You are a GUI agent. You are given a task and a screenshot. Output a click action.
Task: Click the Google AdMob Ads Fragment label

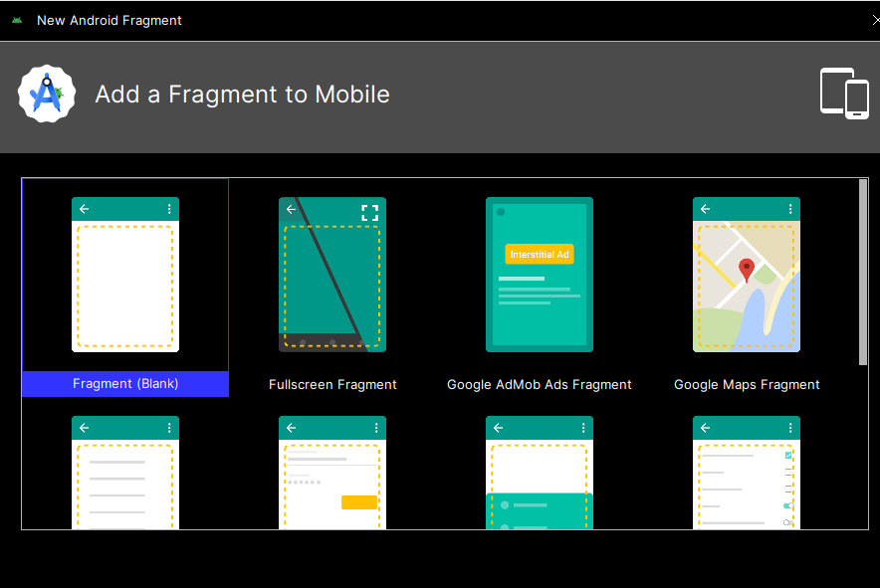540,384
